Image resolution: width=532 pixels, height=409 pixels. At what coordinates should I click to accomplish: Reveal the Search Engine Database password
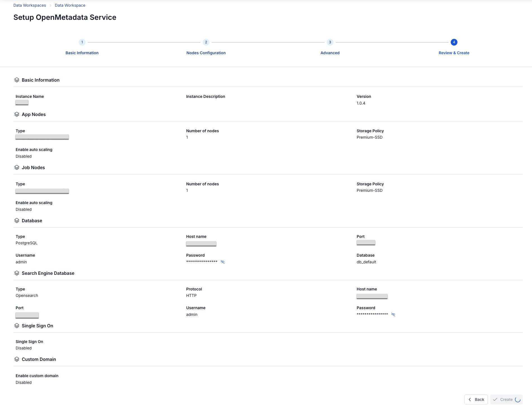(x=393, y=315)
